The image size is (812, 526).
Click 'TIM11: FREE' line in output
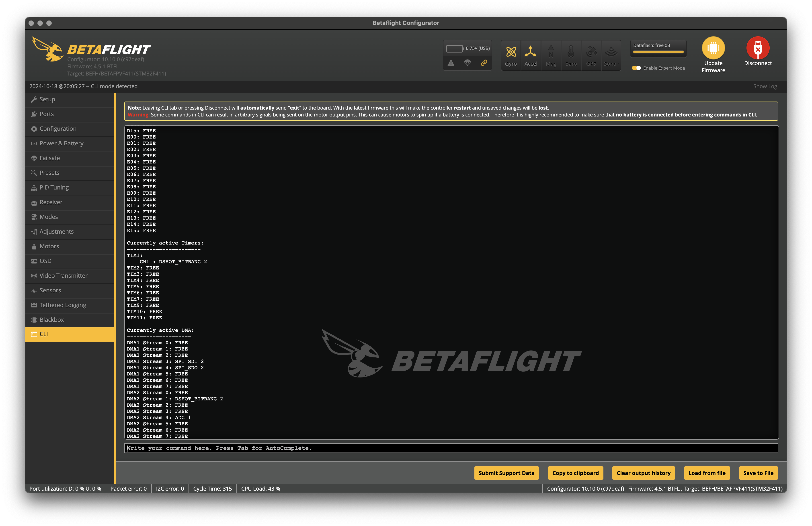coord(144,318)
